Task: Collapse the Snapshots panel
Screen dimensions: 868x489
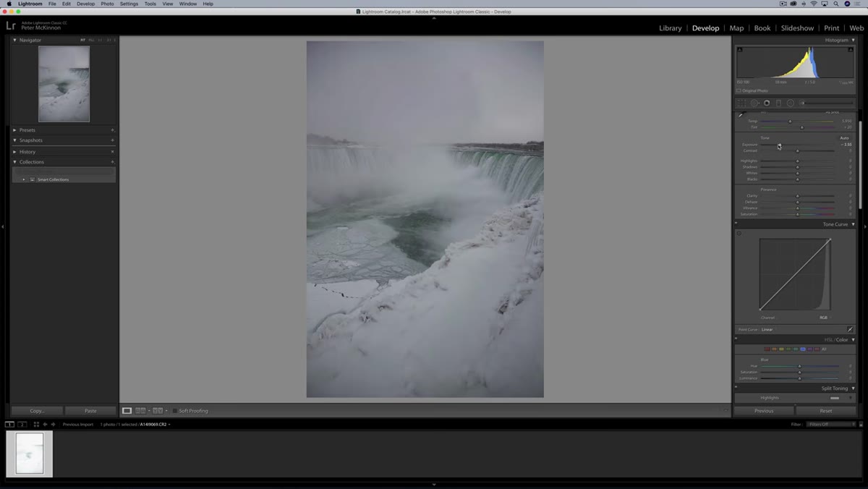Action: click(x=14, y=140)
